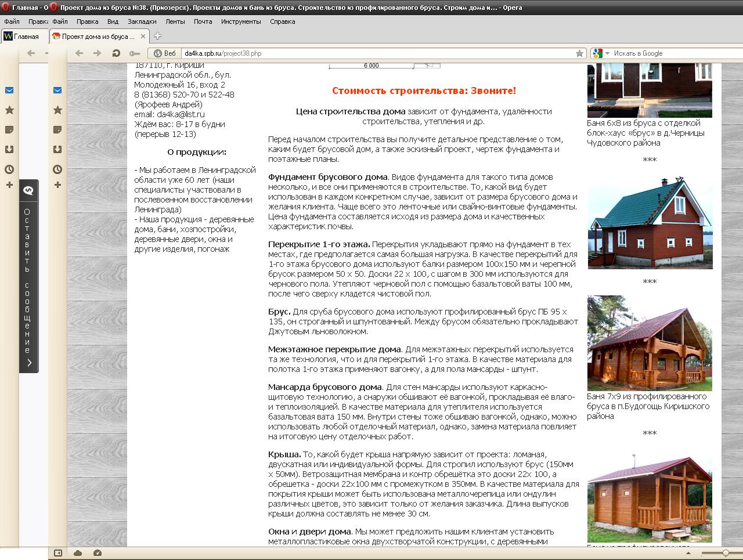Open search engine dropdown arrow next to Google icon
This screenshot has height=560, width=743.
[x=608, y=53]
